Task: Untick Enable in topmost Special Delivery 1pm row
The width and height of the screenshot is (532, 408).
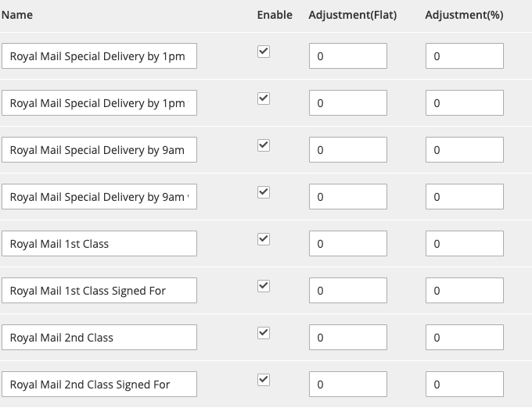Action: coord(264,52)
